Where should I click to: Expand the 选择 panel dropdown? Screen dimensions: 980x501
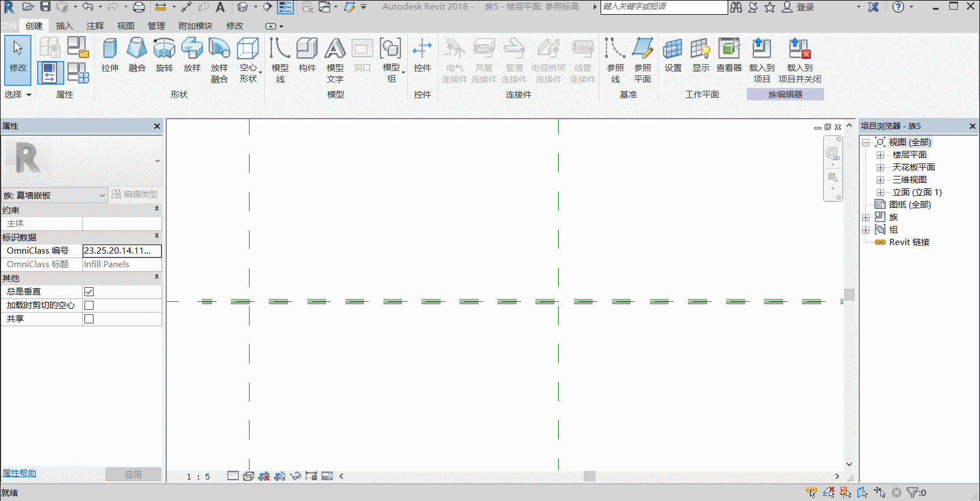coord(18,95)
